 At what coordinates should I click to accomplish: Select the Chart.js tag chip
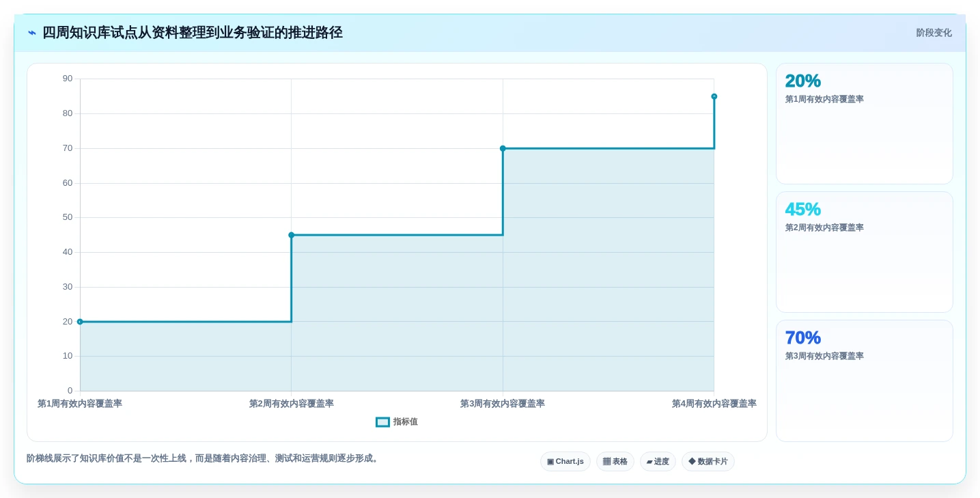tap(565, 462)
